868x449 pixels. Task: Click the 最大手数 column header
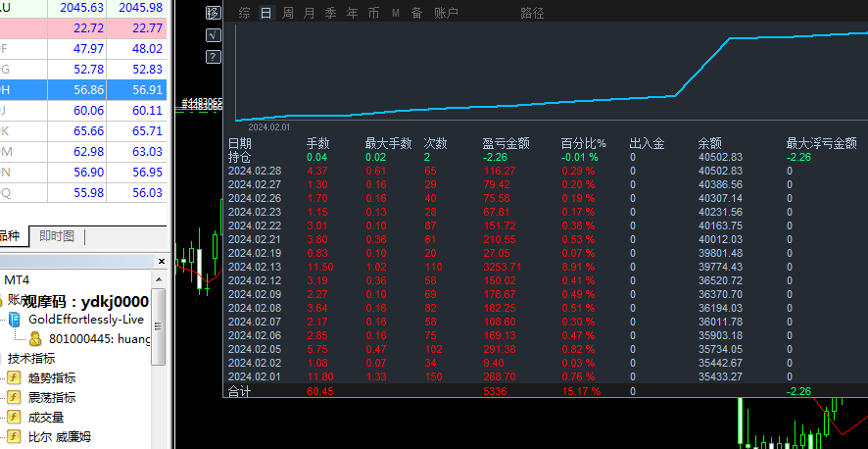(389, 144)
